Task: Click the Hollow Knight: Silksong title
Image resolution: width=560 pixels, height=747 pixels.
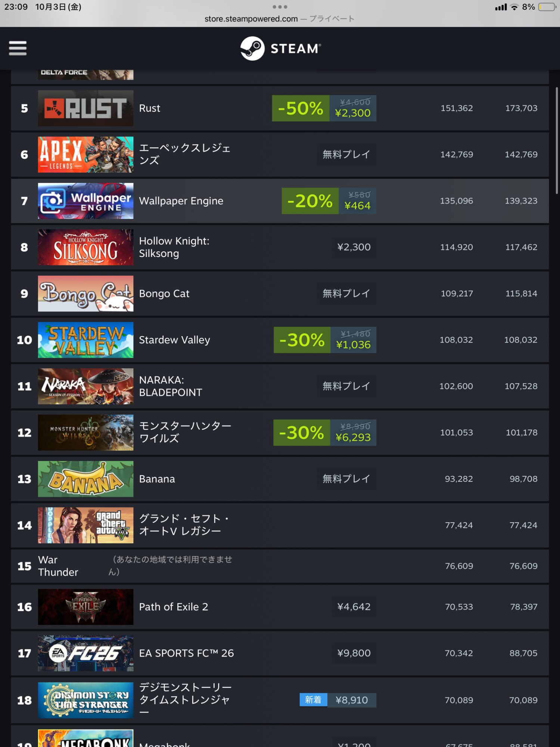Action: tap(174, 247)
